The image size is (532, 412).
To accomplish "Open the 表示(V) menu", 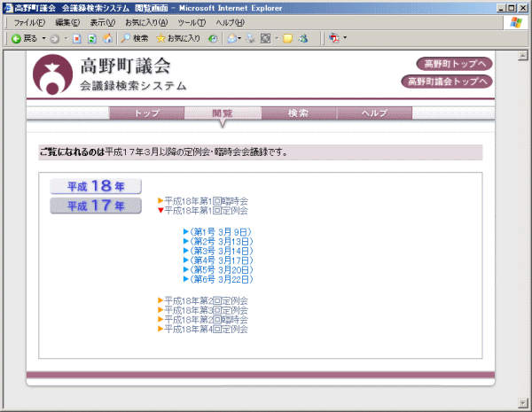I will pyautogui.click(x=103, y=23).
